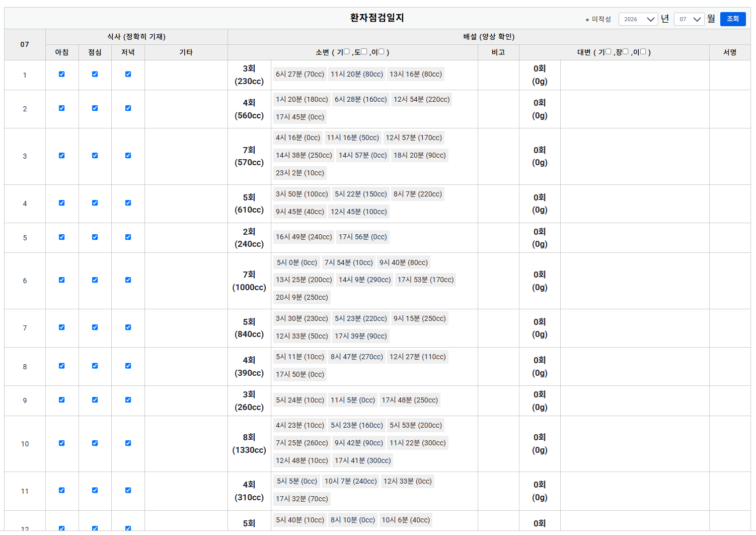Check the 도 checkbox in 소변 header

pyautogui.click(x=364, y=51)
